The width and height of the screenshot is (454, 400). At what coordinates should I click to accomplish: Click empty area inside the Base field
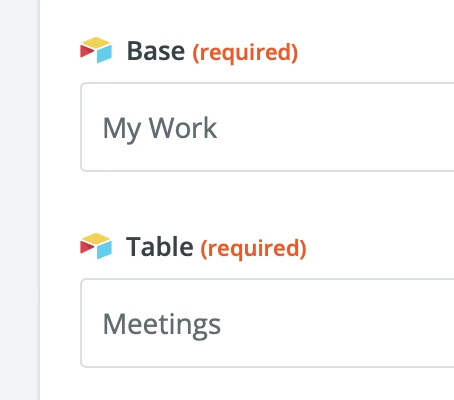[x=333, y=127]
